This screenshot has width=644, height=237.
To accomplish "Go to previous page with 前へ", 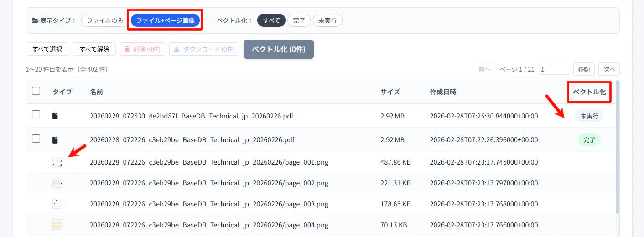I will pos(484,69).
